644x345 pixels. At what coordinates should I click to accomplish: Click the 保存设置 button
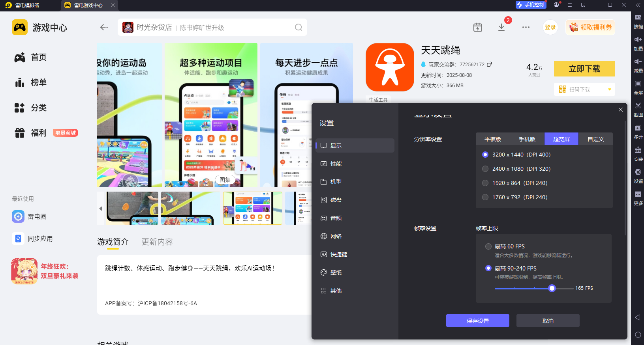[x=477, y=321]
